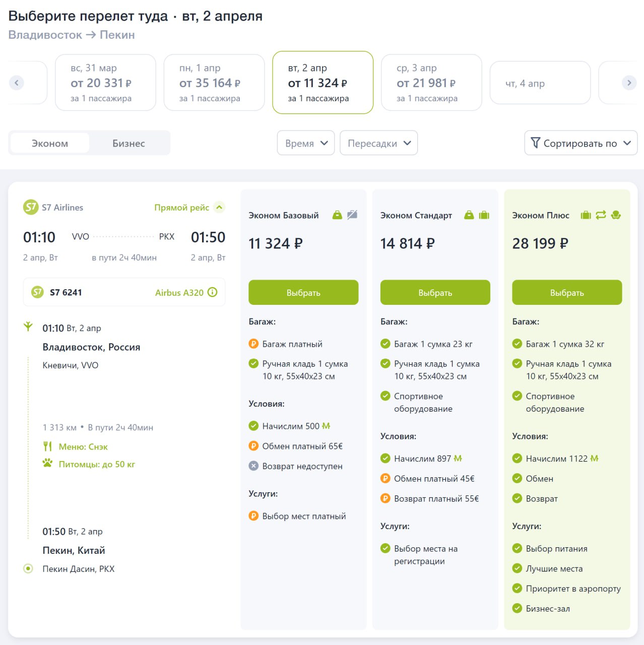Open the Пересадки filter dropdown
Viewport: 644px width, 645px height.
point(379,143)
